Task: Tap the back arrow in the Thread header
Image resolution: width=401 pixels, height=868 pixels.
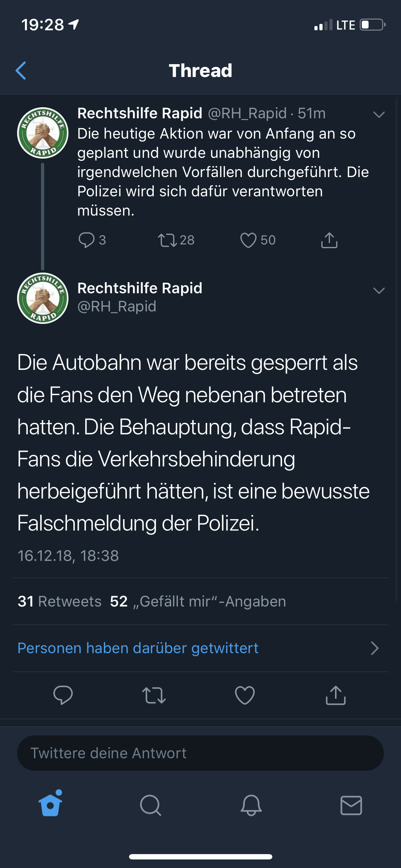Action: [21, 71]
